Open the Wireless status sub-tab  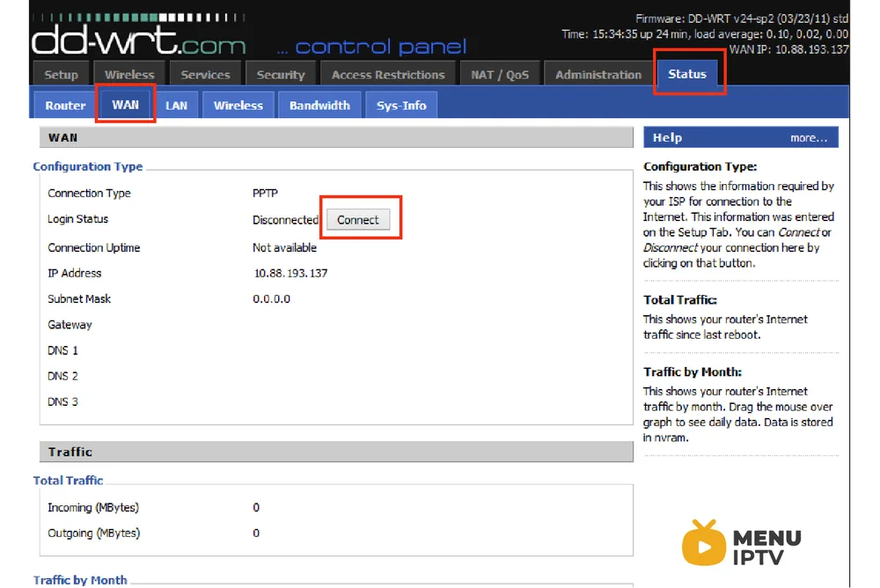pyautogui.click(x=238, y=105)
